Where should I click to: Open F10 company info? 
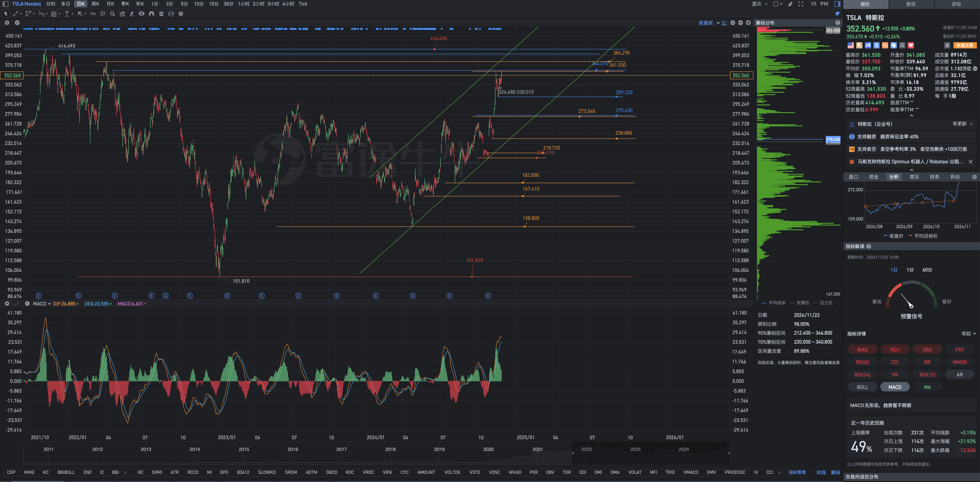coord(824,4)
